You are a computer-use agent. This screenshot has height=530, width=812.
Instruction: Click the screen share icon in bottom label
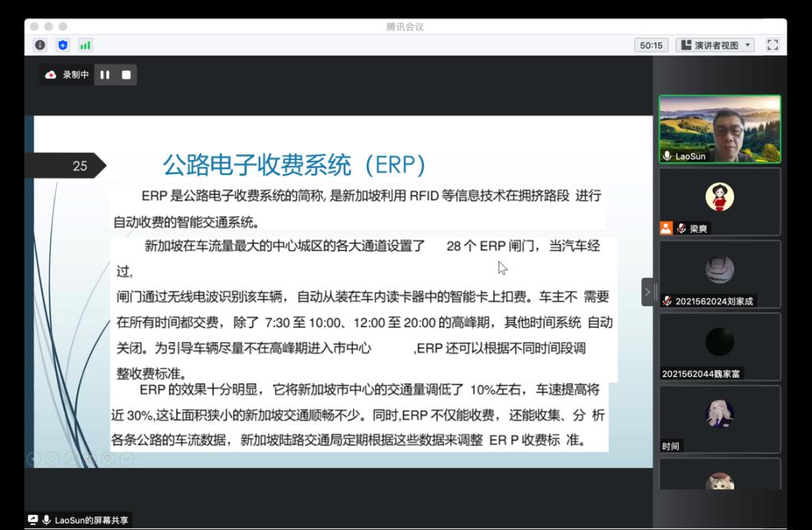(33, 520)
